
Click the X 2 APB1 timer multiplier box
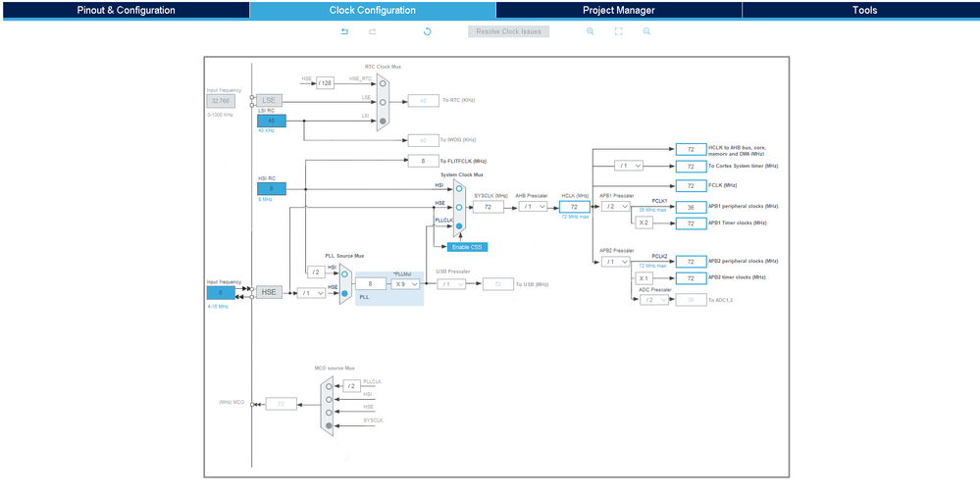coord(645,223)
